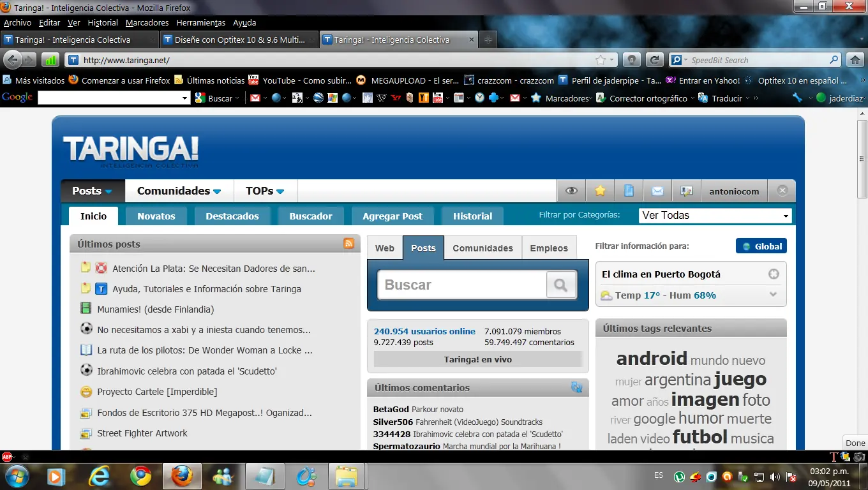Screen dimensions: 868x490
Task: Switch to the Novatos tab
Action: (156, 216)
